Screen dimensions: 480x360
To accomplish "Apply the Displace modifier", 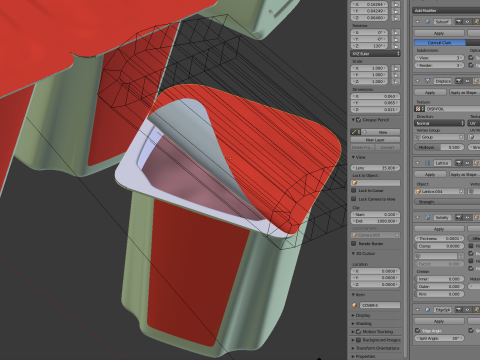I will pyautogui.click(x=430, y=92).
